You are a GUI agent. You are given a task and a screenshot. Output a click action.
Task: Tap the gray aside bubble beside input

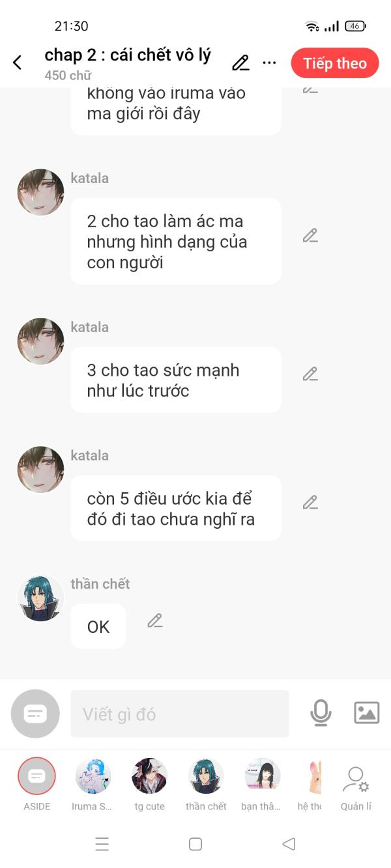[x=35, y=714]
